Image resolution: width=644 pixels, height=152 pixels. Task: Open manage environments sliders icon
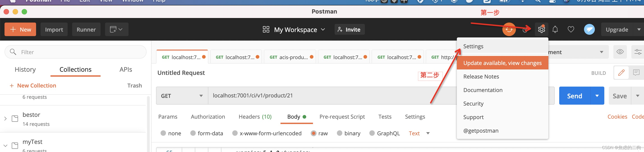click(x=638, y=52)
